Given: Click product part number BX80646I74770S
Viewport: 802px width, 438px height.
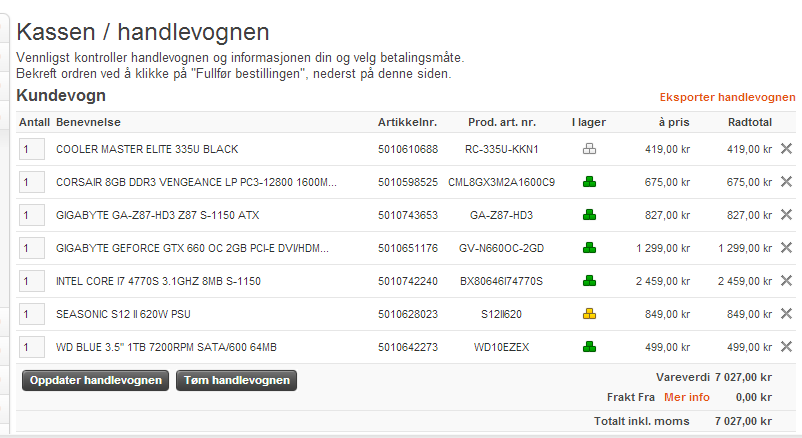Looking at the screenshot, I should [501, 281].
